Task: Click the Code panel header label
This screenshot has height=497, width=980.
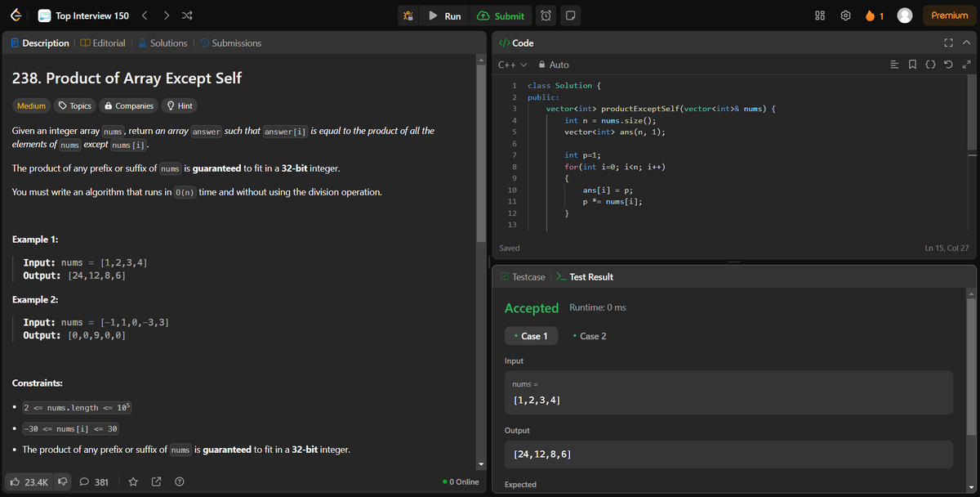Action: click(x=516, y=43)
